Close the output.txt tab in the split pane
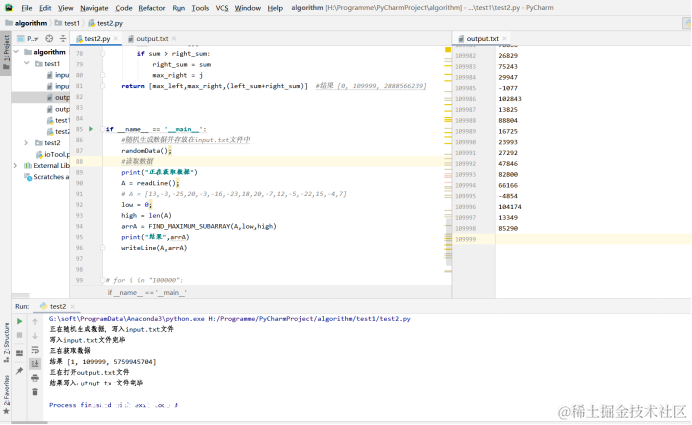The height and width of the screenshot is (425, 692). (x=504, y=39)
